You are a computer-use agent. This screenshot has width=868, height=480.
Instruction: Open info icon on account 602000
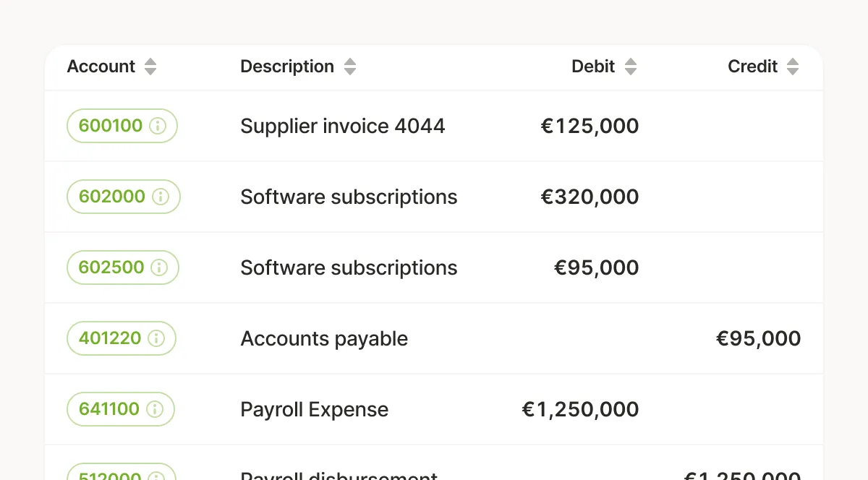click(161, 197)
